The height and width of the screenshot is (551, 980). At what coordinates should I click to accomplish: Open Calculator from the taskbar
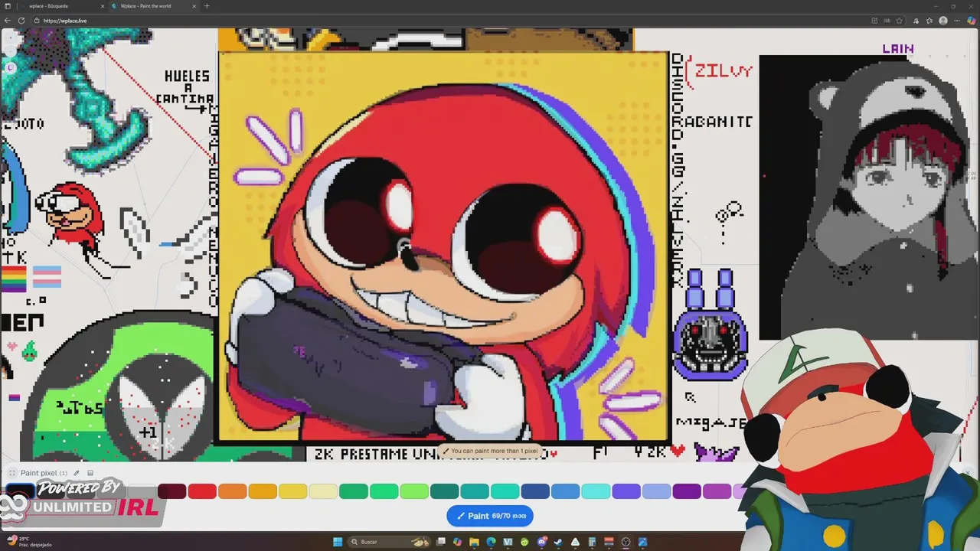(x=592, y=542)
